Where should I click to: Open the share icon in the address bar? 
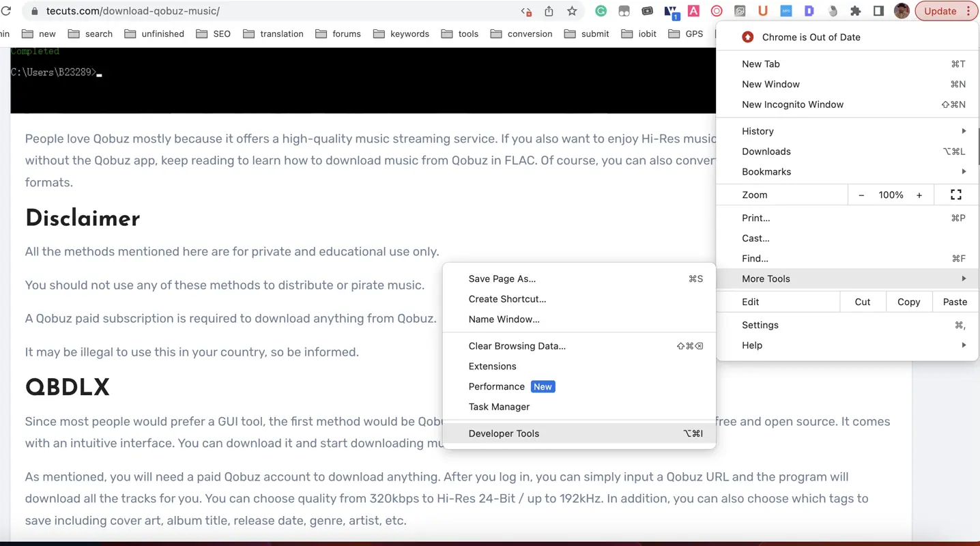(x=549, y=11)
